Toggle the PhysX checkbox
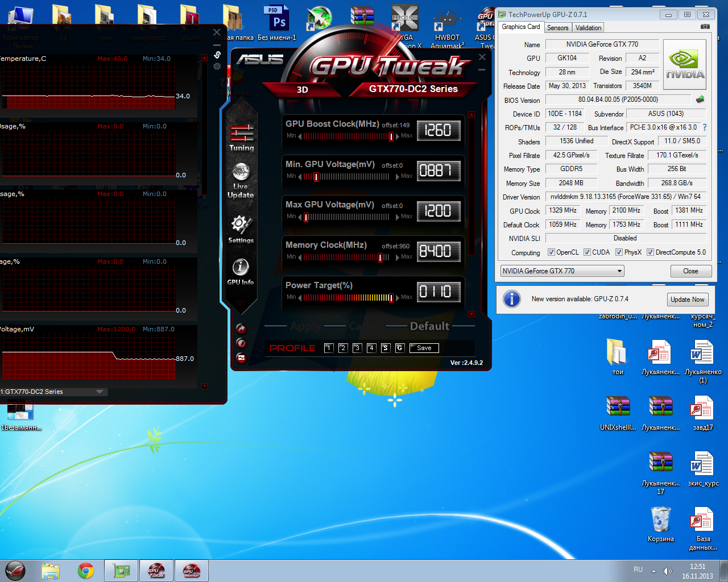The image size is (728, 582). pos(619,252)
